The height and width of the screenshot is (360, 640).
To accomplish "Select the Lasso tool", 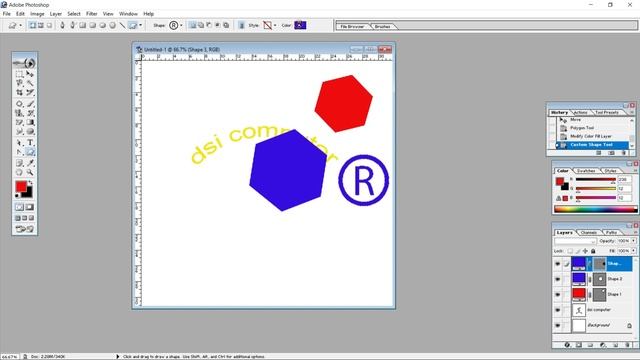I will (x=19, y=83).
